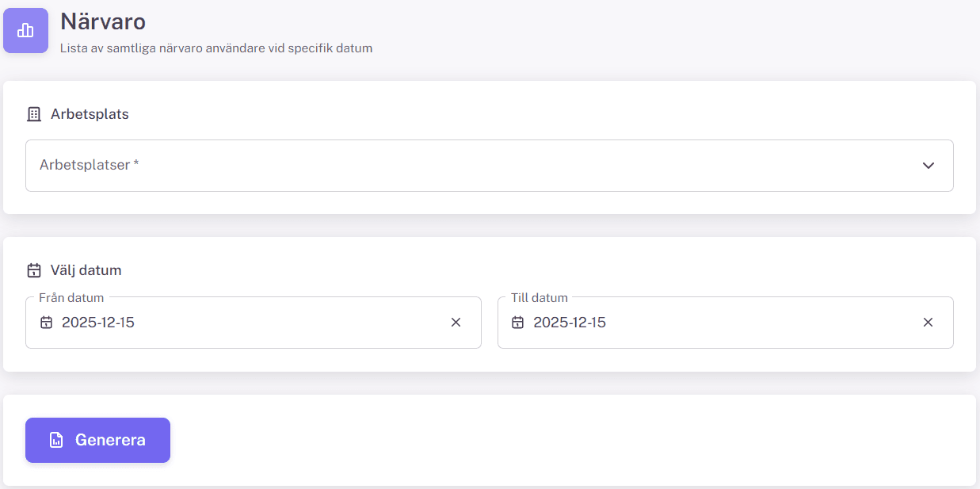
Task: Click the Till datum field label
Action: (540, 298)
